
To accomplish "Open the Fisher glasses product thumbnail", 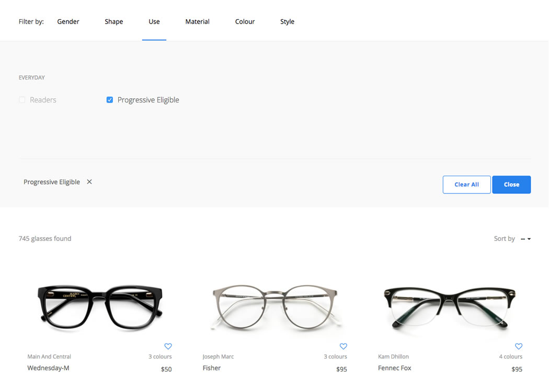I will 276,306.
